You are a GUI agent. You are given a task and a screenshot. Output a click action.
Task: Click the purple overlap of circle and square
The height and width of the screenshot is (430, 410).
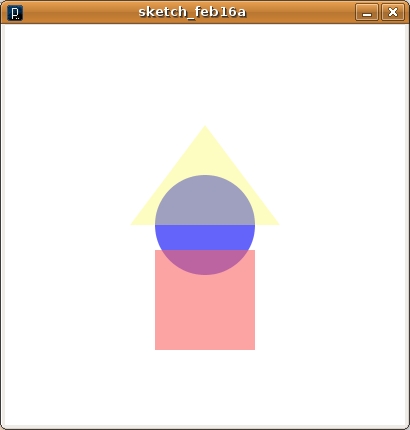[x=205, y=262]
